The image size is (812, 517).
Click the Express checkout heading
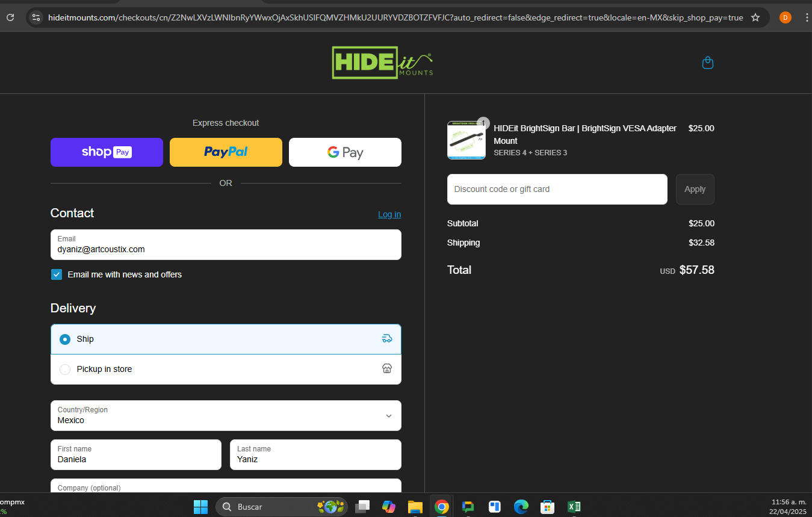226,123
